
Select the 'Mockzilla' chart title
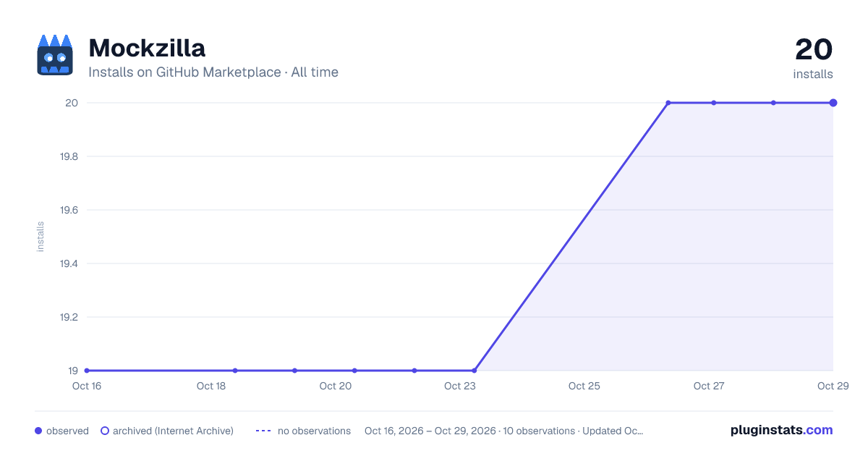[147, 48]
